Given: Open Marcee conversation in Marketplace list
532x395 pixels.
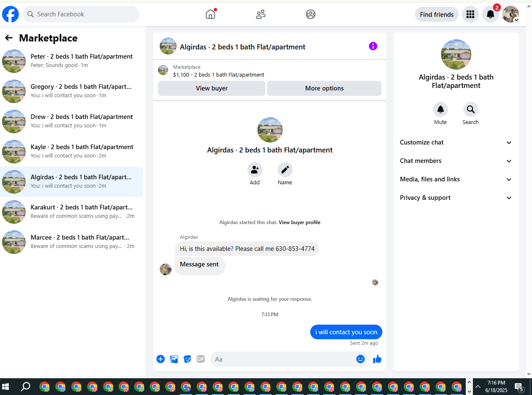Looking at the screenshot, I should pyautogui.click(x=71, y=242).
